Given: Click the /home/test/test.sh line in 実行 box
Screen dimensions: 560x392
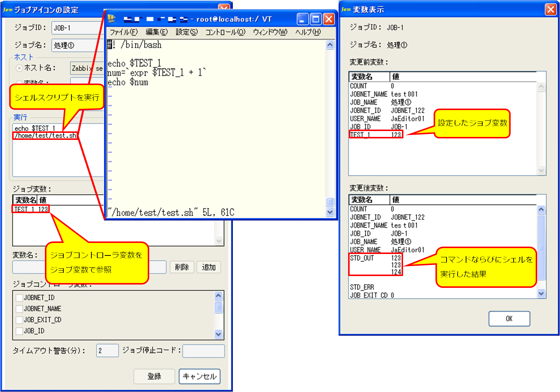Looking at the screenshot, I should point(45,136).
